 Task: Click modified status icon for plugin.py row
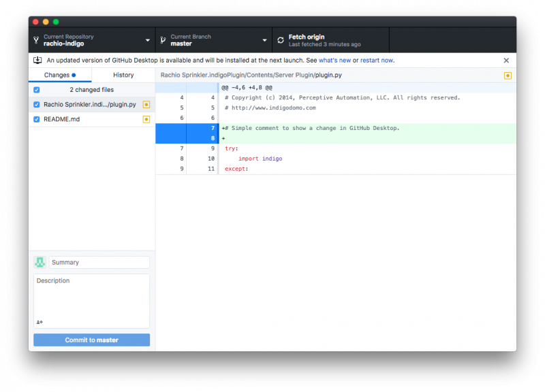[x=146, y=105]
